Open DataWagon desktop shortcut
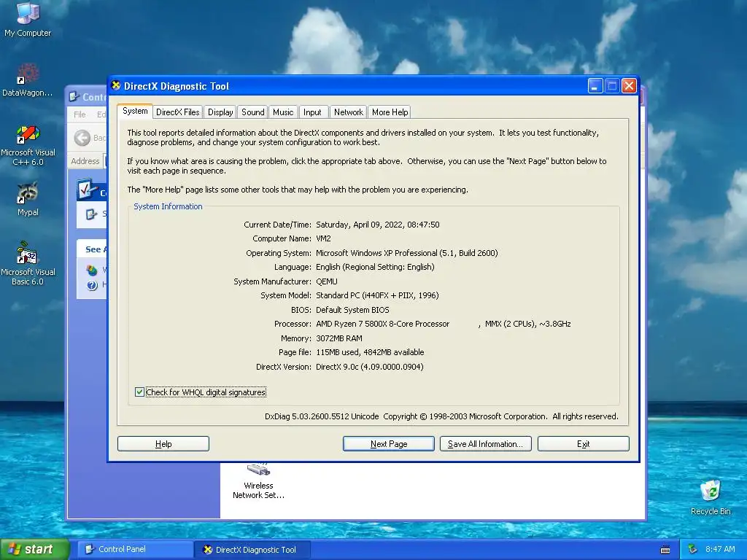This screenshot has width=747, height=560. (27, 79)
